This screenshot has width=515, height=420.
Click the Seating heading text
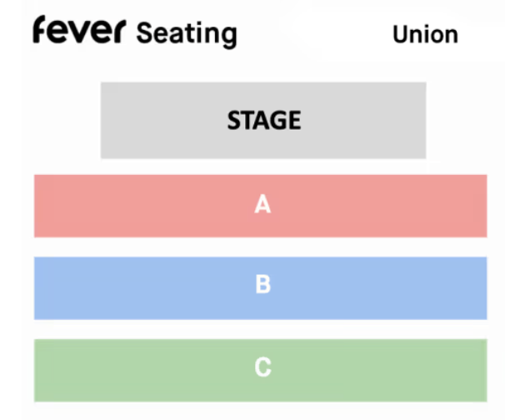(x=187, y=34)
